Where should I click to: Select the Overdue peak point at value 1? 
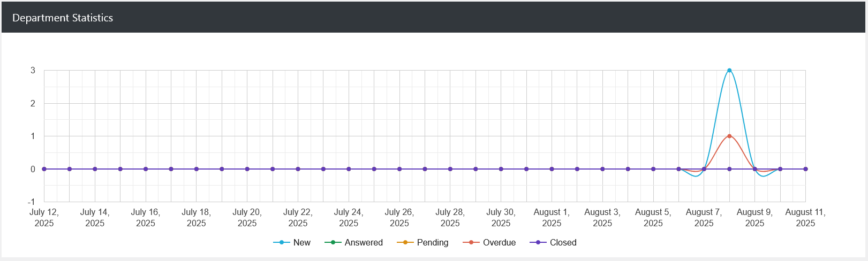[x=729, y=136]
